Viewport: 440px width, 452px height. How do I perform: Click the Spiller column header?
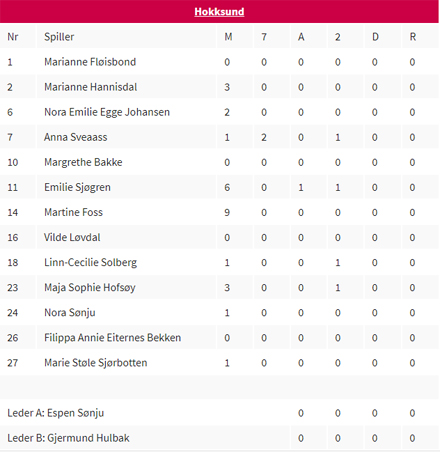(x=59, y=37)
